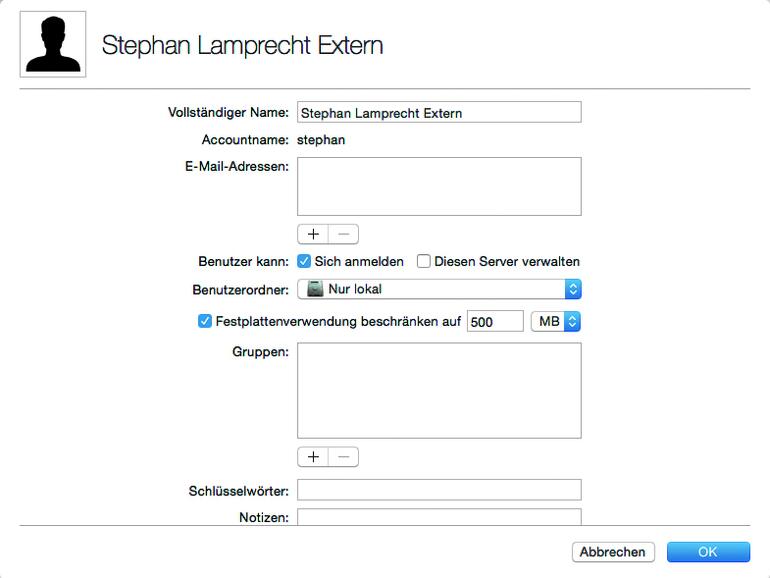This screenshot has width=770, height=578.
Task: Remove e-mail address with minus button
Action: (343, 234)
